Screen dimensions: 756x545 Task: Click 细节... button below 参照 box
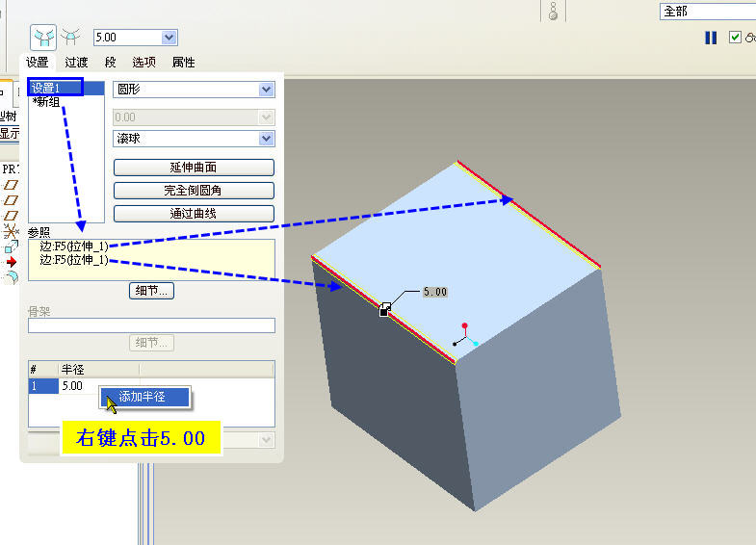pos(151,291)
